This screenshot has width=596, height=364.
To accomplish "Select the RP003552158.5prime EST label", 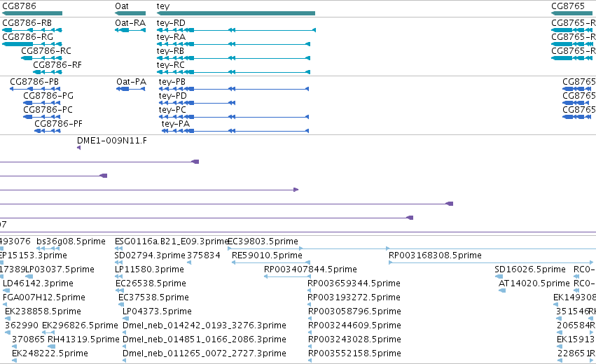I will [354, 353].
